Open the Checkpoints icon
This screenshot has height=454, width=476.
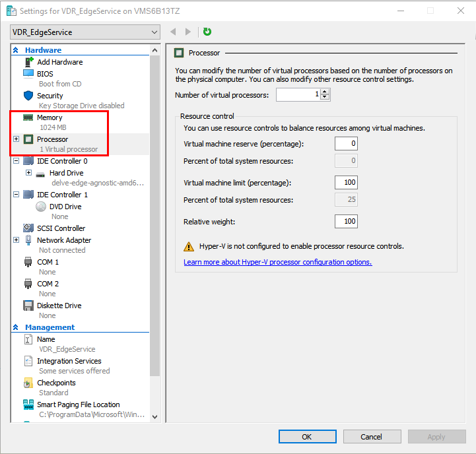[28, 383]
